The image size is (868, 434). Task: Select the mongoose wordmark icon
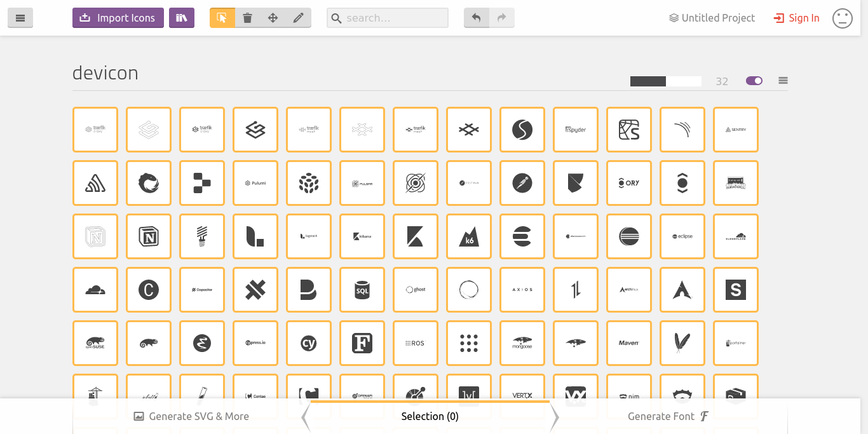pyautogui.click(x=522, y=343)
